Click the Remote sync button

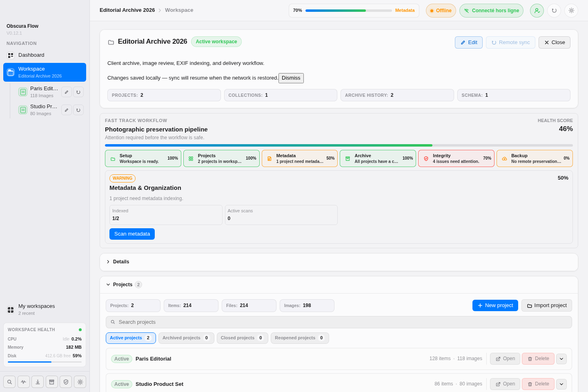click(510, 42)
